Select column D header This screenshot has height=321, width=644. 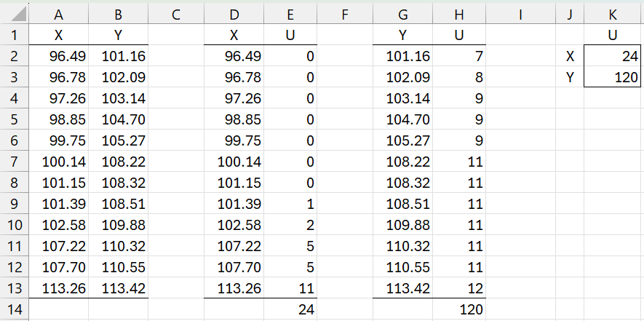click(x=234, y=12)
